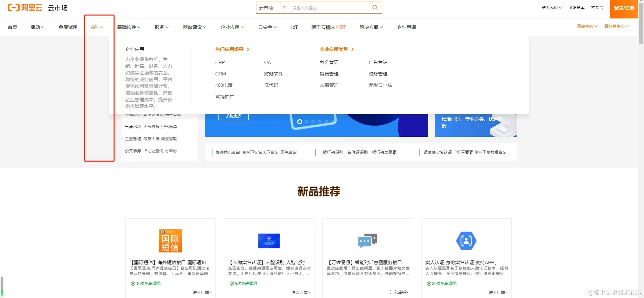The height and width of the screenshot is (298, 644).
Task: Open the ICP备案 link
Action: coord(577,7)
